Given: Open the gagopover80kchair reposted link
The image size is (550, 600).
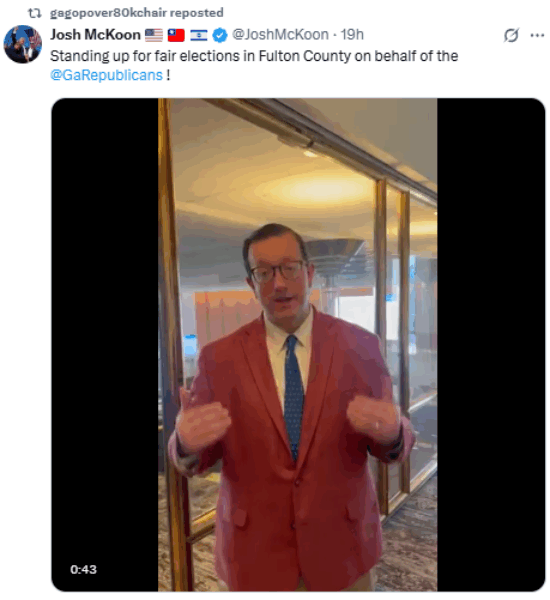Looking at the screenshot, I should (137, 13).
